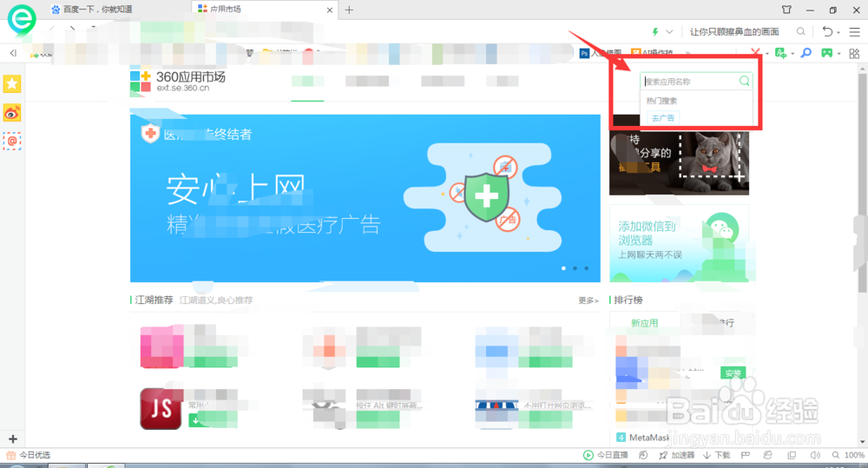Open the extensions grid manager icon
Viewport: 868px width, 468px height.
pos(854,53)
